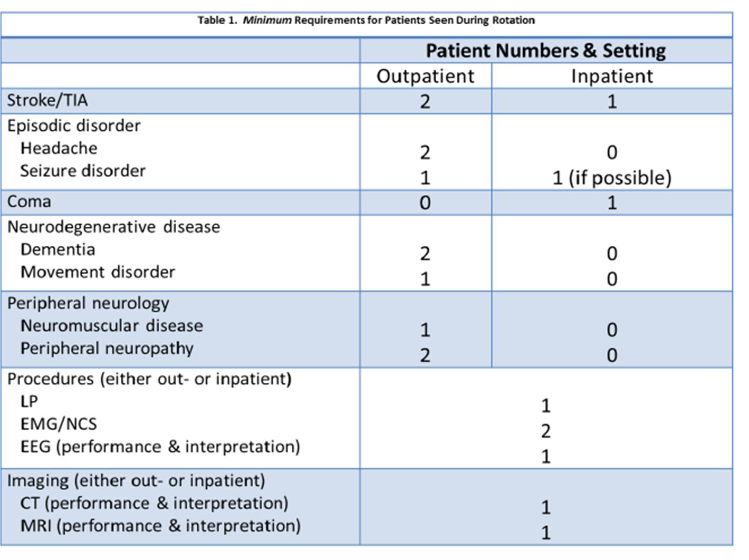Select the 'Peripheral neuropathy' row label

(x=107, y=349)
